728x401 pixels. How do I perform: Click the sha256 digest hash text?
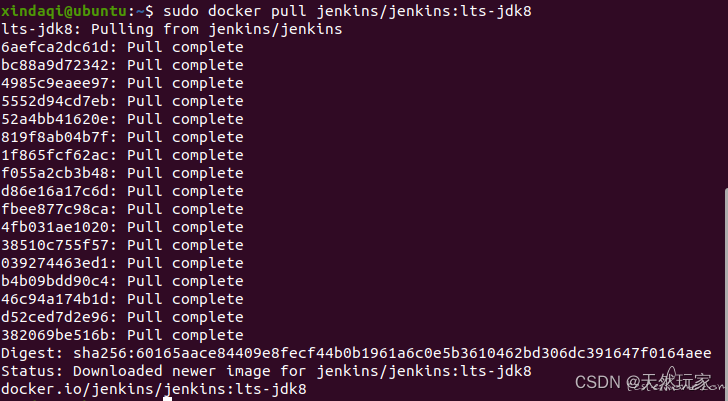tap(392, 353)
